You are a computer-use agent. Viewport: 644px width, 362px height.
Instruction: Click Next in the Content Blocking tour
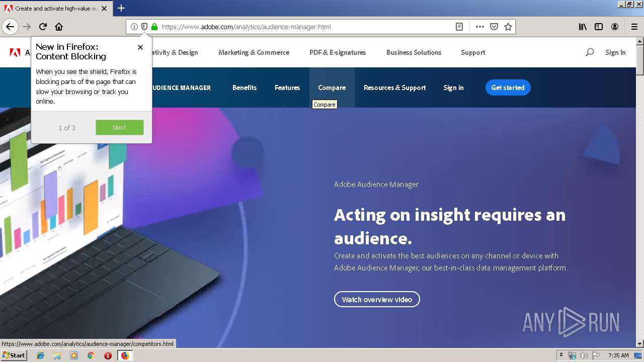click(x=120, y=127)
